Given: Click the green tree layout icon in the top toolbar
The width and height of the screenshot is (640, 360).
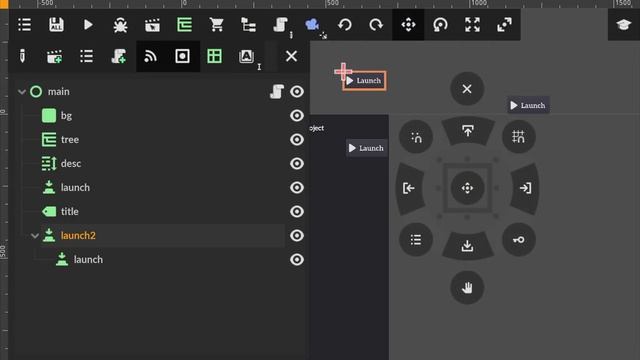Looking at the screenshot, I should (184, 24).
